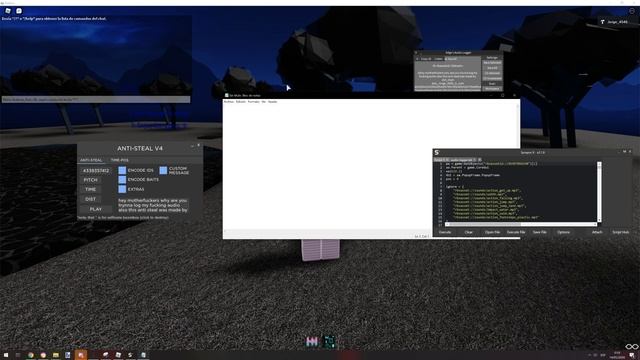Select the first script tab in Synapse X
The height and width of the screenshot is (360, 640).
(441, 160)
